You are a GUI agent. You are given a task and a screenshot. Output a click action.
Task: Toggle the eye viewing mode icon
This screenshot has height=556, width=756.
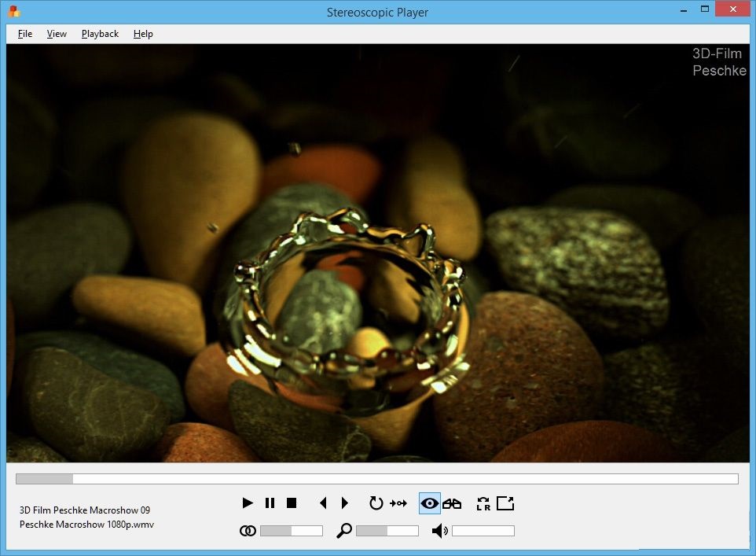pos(430,503)
